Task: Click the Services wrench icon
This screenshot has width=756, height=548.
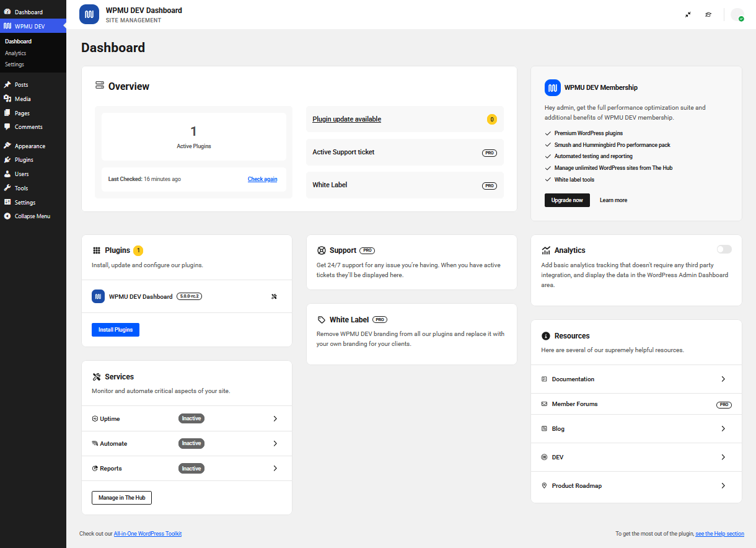Action: [96, 376]
